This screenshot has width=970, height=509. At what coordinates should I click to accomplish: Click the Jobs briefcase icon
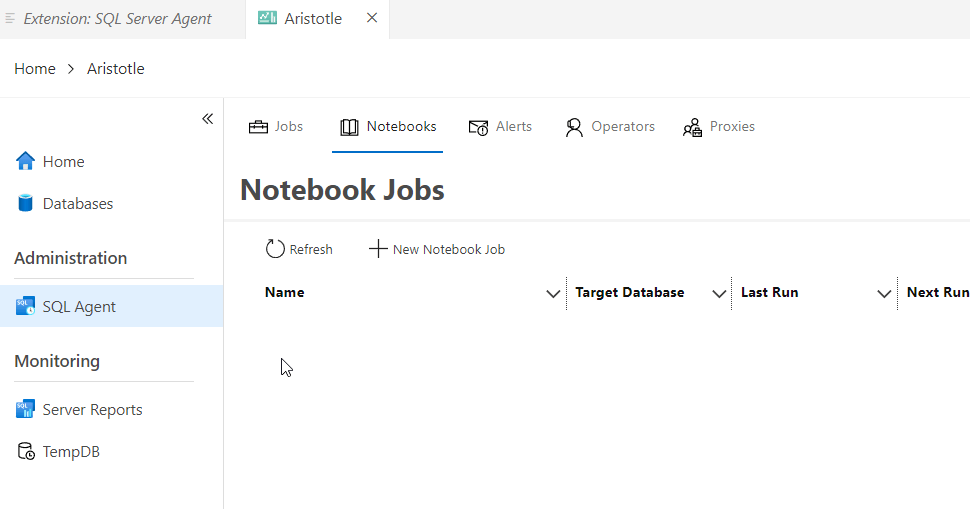(x=258, y=127)
